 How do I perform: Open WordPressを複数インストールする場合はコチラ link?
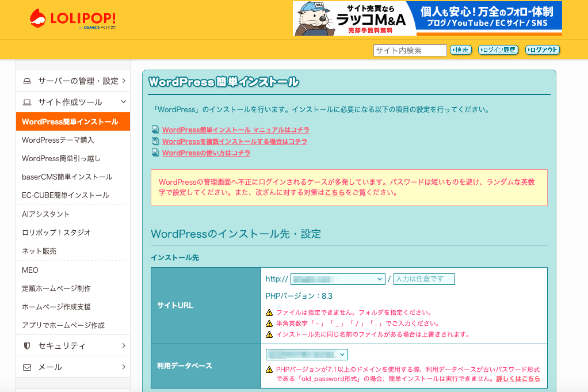(x=234, y=142)
